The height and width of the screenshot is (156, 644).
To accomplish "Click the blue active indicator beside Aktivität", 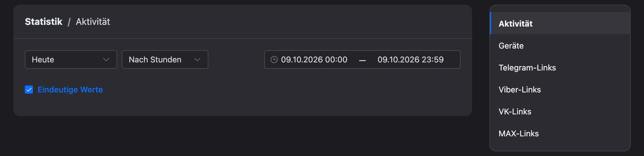I will [x=491, y=23].
